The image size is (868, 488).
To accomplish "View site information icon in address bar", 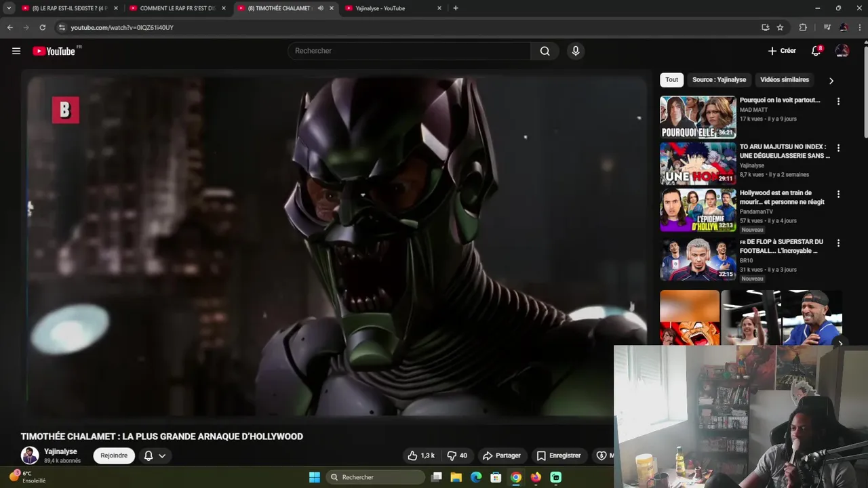I will 62,27.
